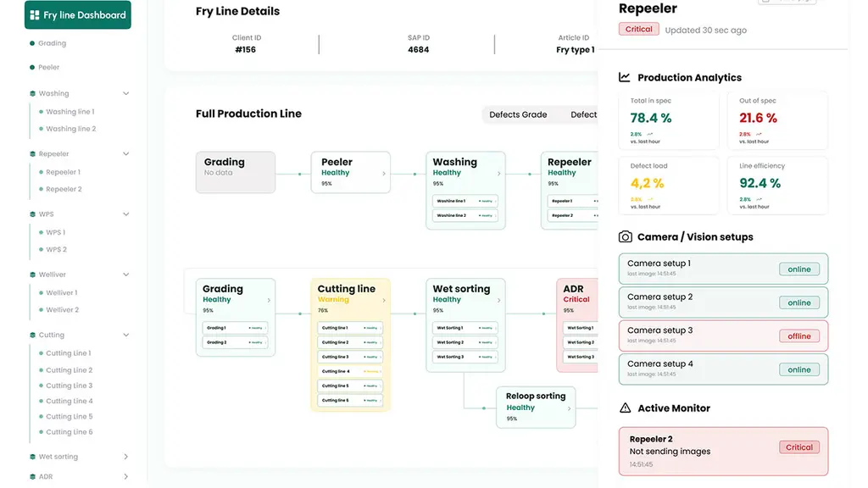The height and width of the screenshot is (488, 868).
Task: Click the Fry line Dashboard grid icon
Action: coord(34,15)
